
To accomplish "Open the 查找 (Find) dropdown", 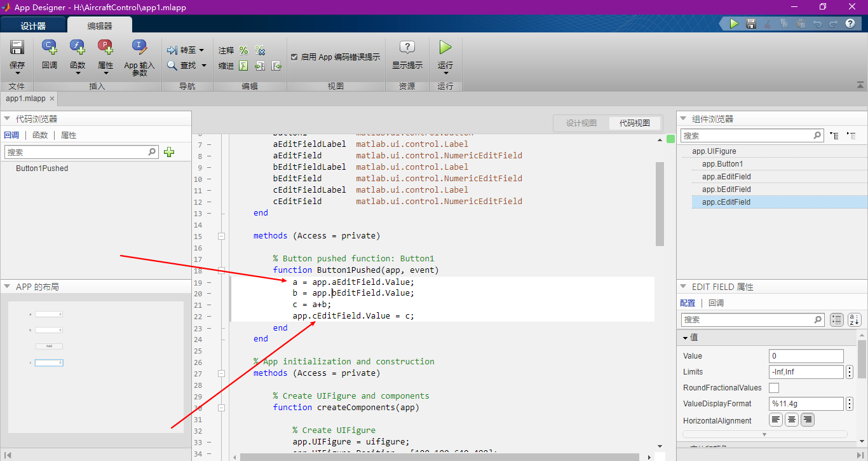I will (x=204, y=65).
